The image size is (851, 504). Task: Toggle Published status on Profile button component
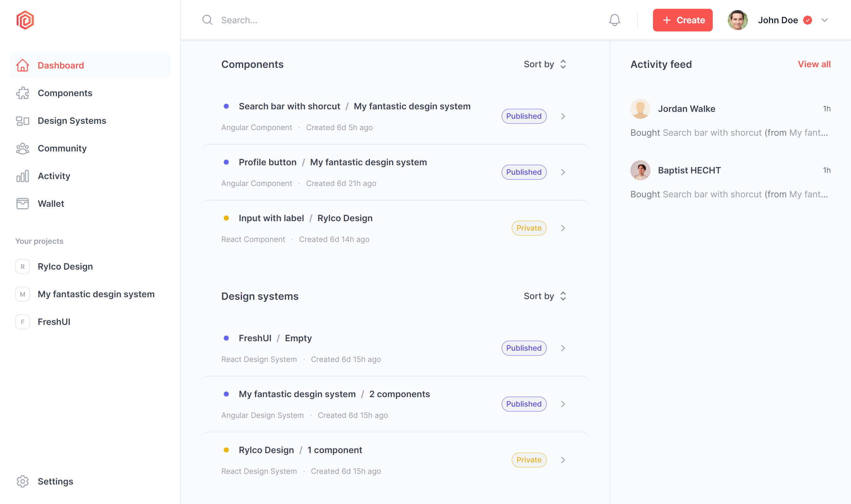click(x=523, y=172)
